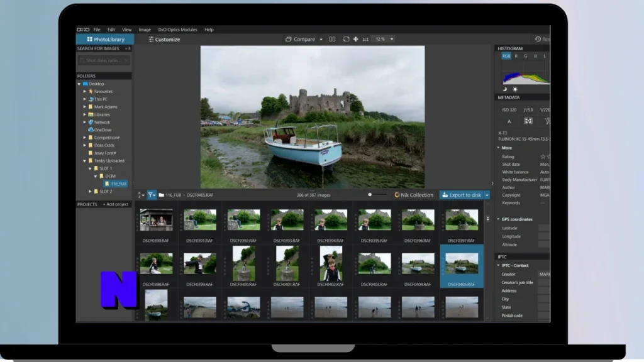
Task: Open the View menu
Action: pyautogui.click(x=127, y=30)
